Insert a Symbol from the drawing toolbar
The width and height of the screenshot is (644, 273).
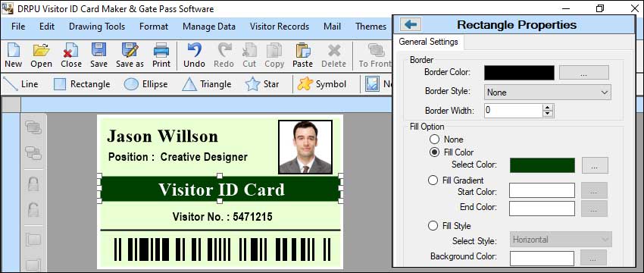[x=322, y=84]
